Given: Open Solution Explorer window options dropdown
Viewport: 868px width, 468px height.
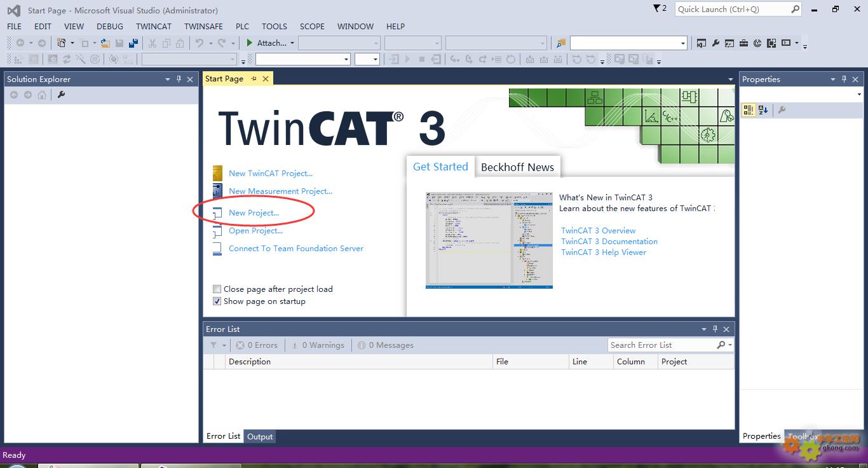Looking at the screenshot, I should click(x=168, y=79).
